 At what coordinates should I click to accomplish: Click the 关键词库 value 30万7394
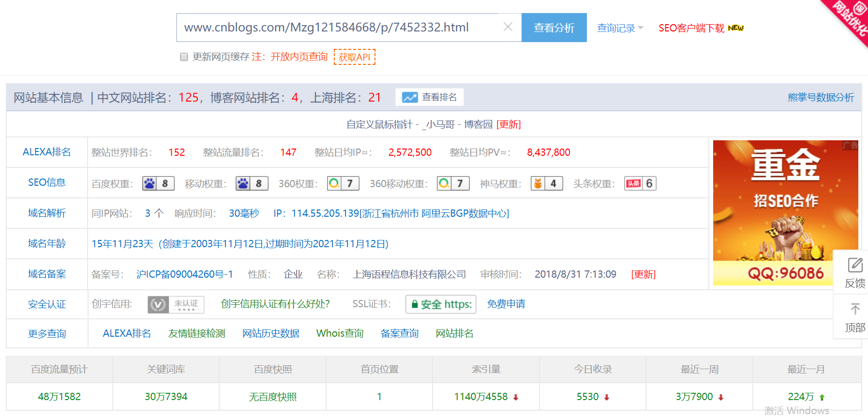166,397
